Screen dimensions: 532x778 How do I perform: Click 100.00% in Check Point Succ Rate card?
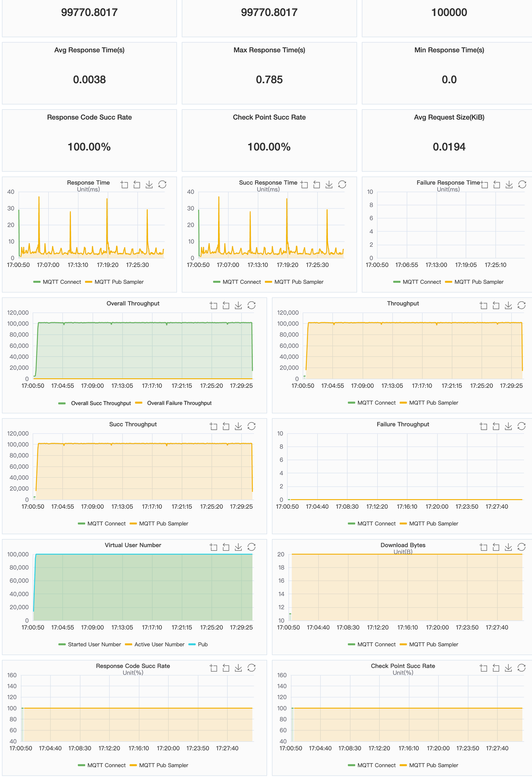(269, 147)
